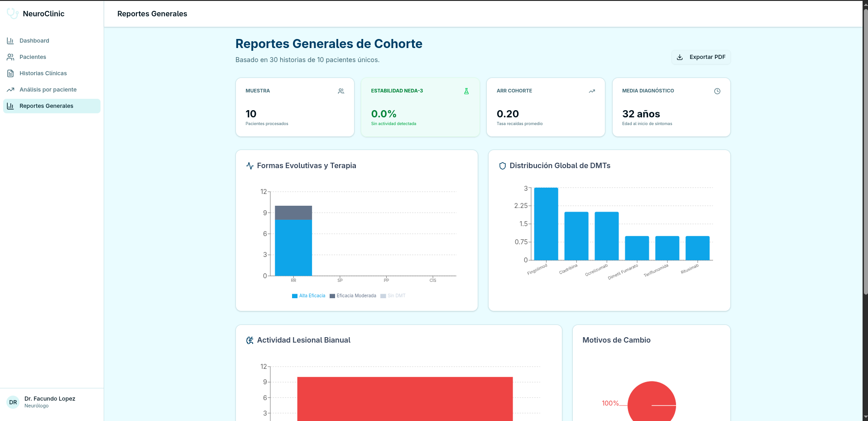
Task: Open the Dashboard page
Action: click(52, 41)
